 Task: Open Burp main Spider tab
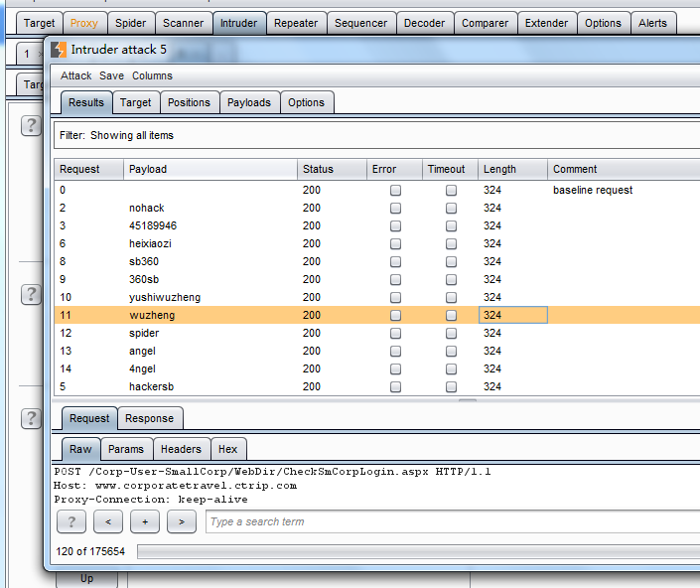click(x=131, y=23)
